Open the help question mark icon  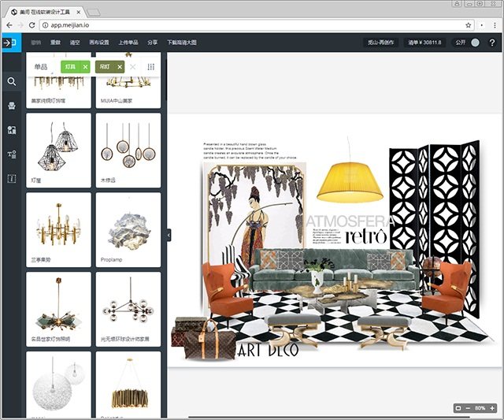tap(491, 43)
